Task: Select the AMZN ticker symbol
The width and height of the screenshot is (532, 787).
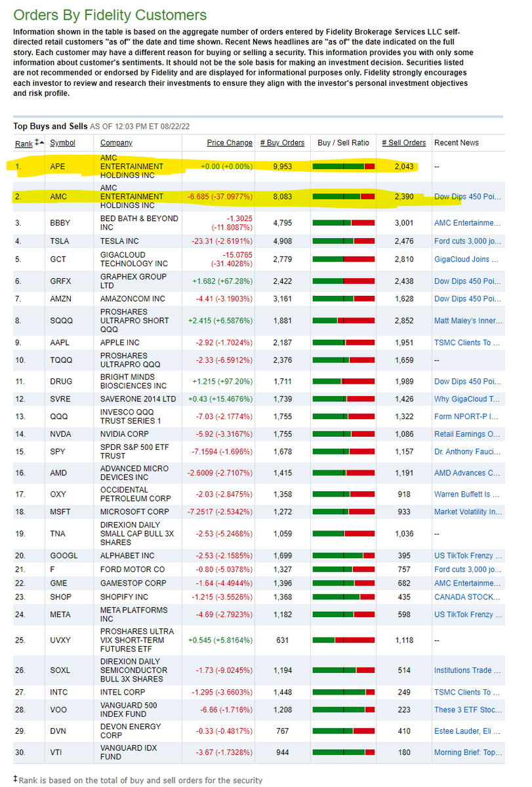Action: coord(61,298)
